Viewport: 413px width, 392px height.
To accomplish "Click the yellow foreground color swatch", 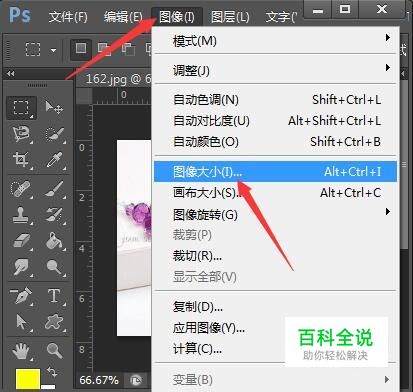I will click(28, 379).
